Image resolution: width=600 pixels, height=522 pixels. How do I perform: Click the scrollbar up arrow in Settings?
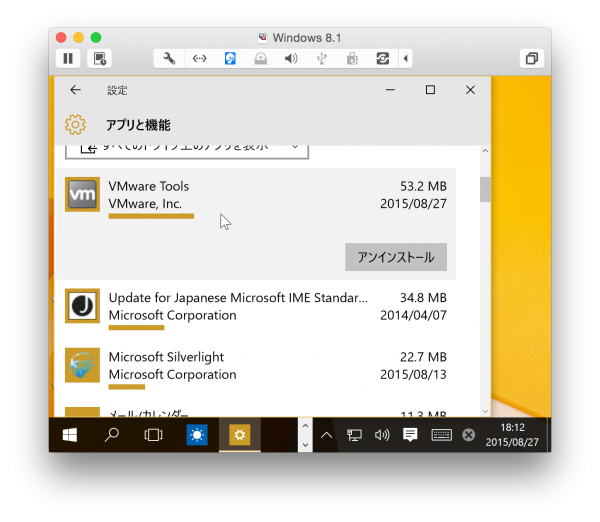tap(485, 151)
